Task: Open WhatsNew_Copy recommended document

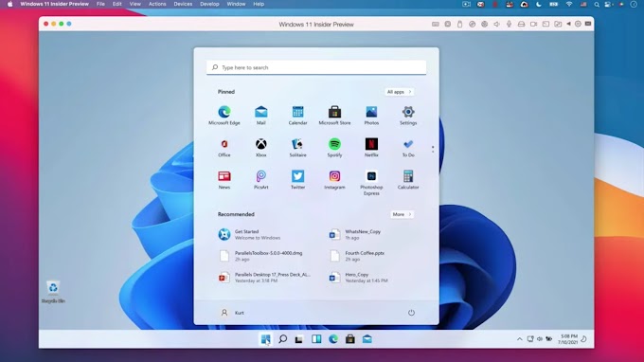Action: [355, 235]
